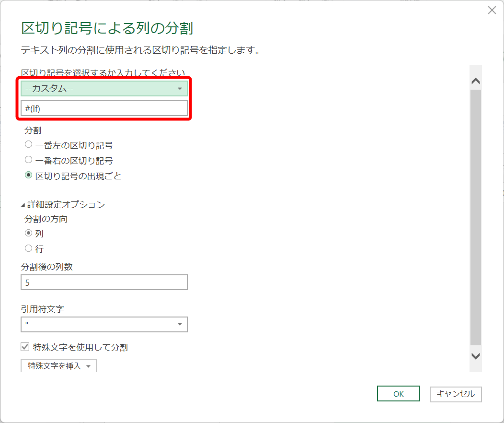Choose 行 as the split direction
This screenshot has width=504, height=423.
pos(29,248)
